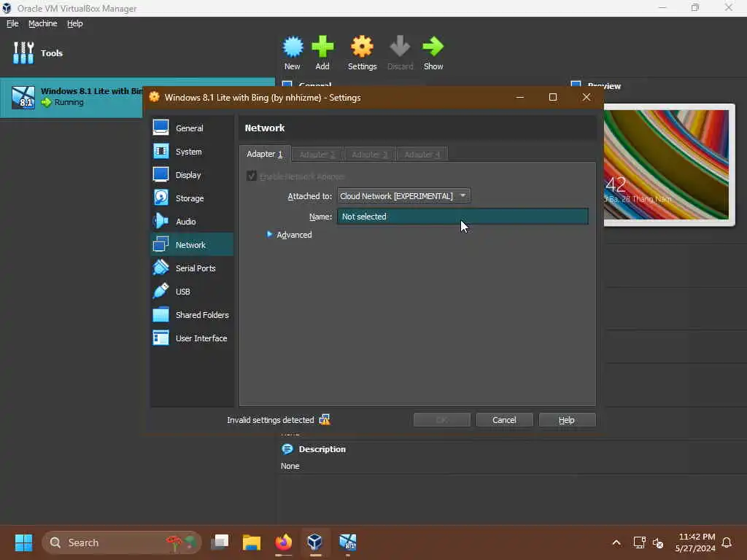Switch to the Adapter 2 tab
This screenshot has height=560, width=747.
pos(317,155)
